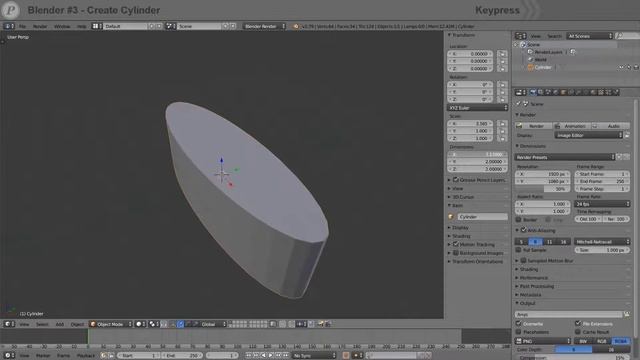
Task: Toggle Cylinder visibility eye in outliner
Action: [622, 67]
